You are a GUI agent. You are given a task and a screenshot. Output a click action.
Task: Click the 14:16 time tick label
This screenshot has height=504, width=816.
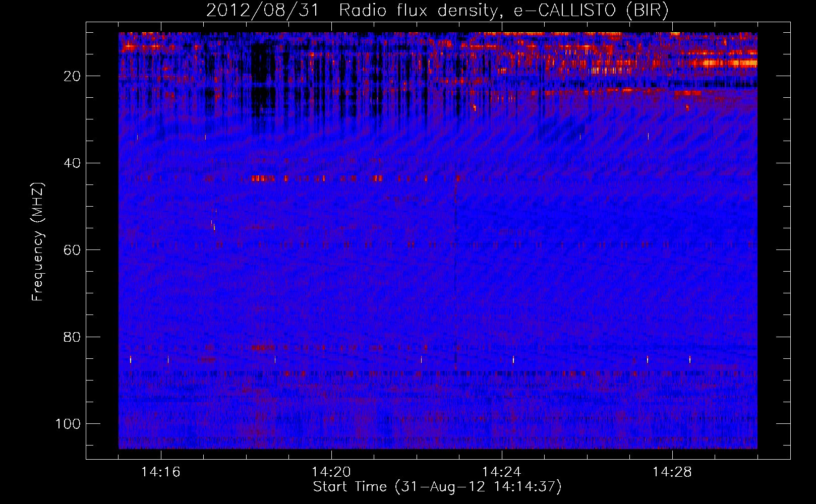pyautogui.click(x=161, y=472)
